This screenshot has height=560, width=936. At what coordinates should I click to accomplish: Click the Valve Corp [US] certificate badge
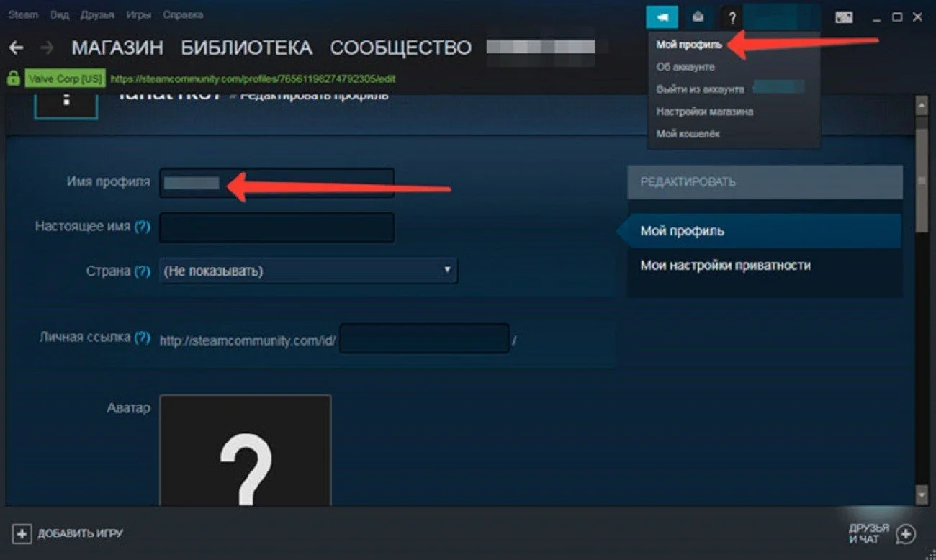pyautogui.click(x=65, y=78)
